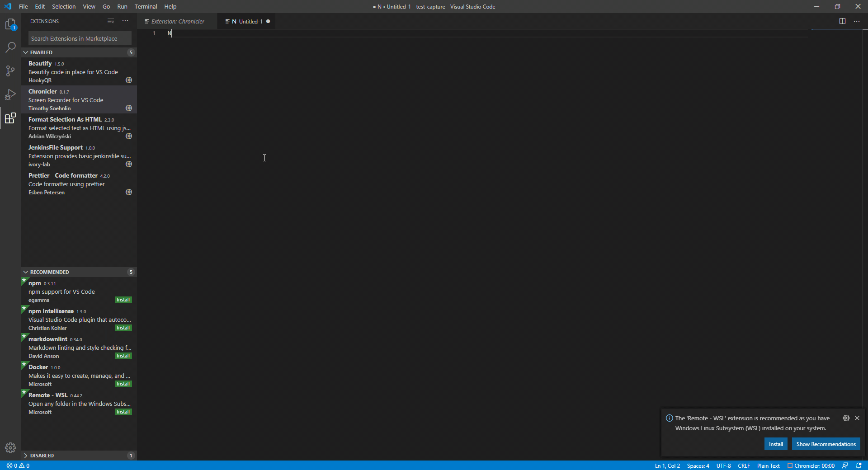The width and height of the screenshot is (868, 470).
Task: Click the VS Code logo icon
Action: tap(8, 6)
